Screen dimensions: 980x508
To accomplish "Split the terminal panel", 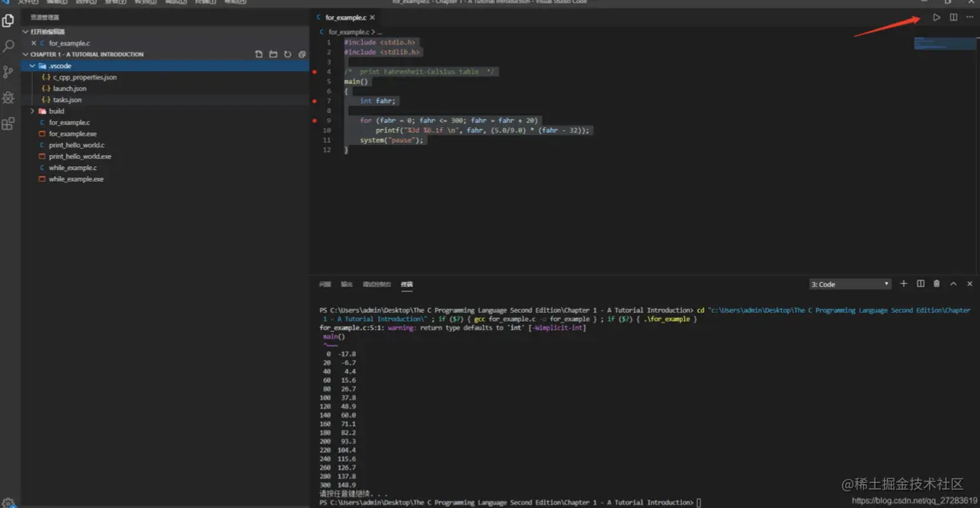I will pos(921,284).
